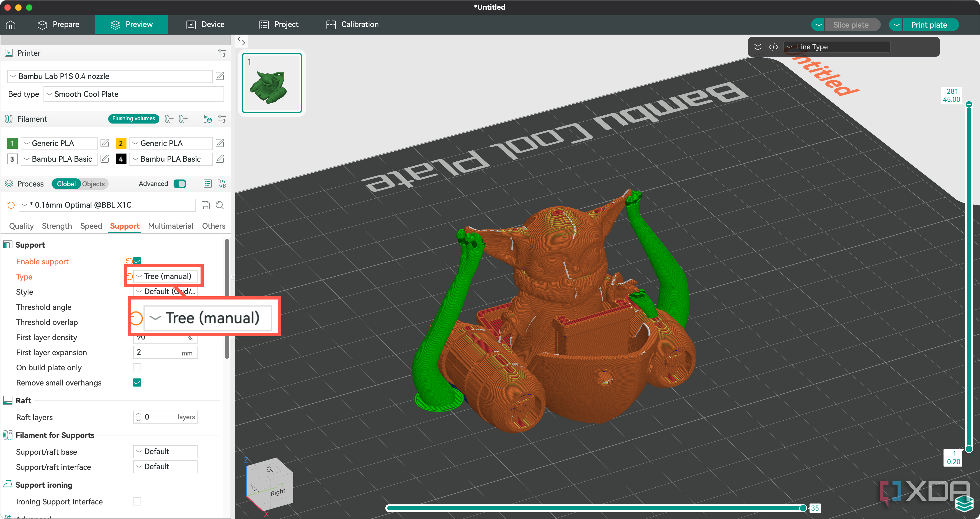Uncheck Enable support checkbox
This screenshot has height=519, width=980.
(x=137, y=261)
